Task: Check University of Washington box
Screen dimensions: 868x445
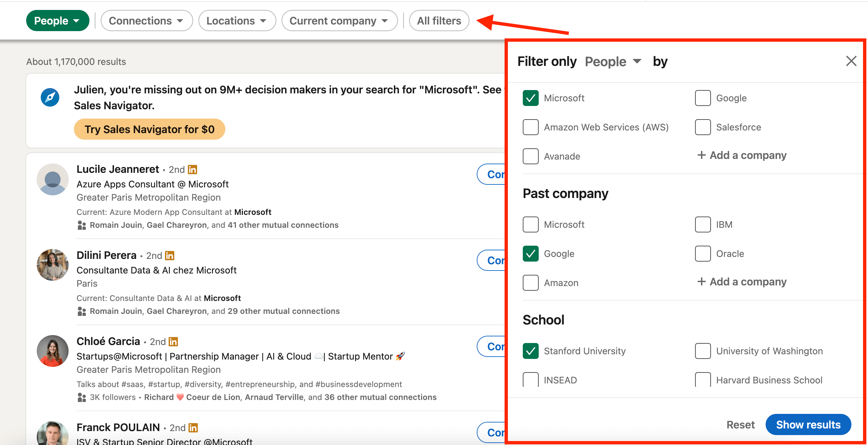Action: point(703,351)
